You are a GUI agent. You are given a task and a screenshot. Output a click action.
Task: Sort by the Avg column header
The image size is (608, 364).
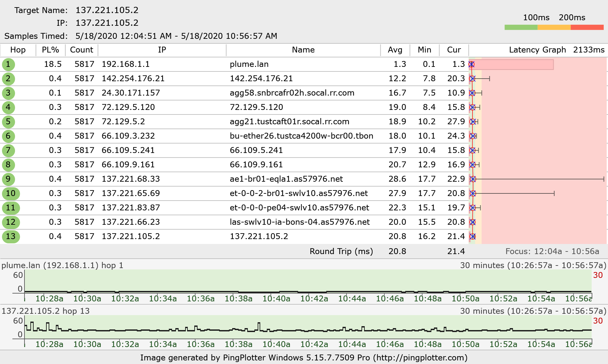tap(395, 50)
